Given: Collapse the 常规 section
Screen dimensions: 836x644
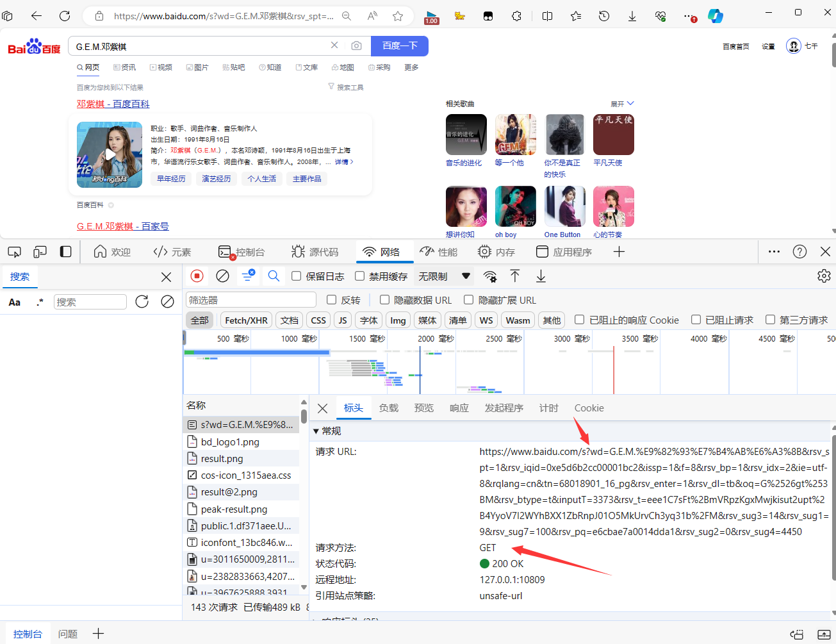Looking at the screenshot, I should 316,431.
